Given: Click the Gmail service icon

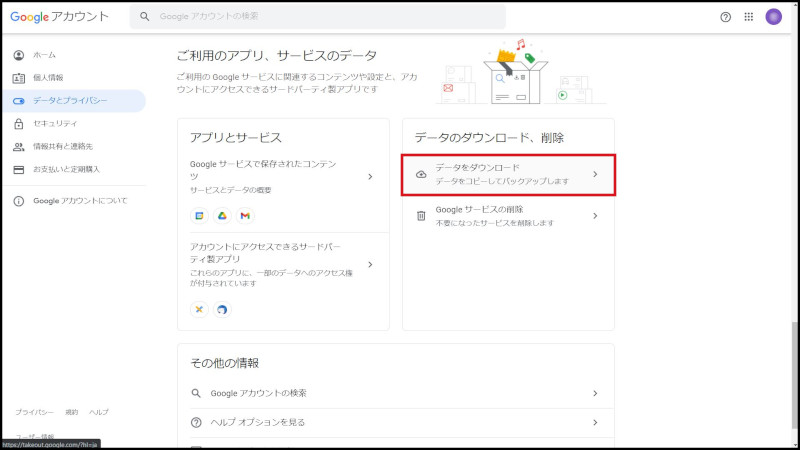Looking at the screenshot, I should [245, 216].
